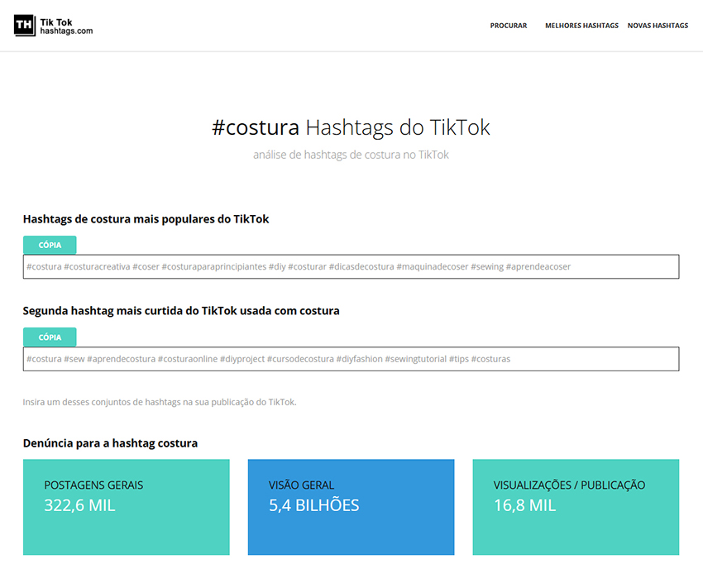Viewport: 703px width, 588px height.
Task: Open the PROCURAR menu item
Action: click(x=508, y=26)
